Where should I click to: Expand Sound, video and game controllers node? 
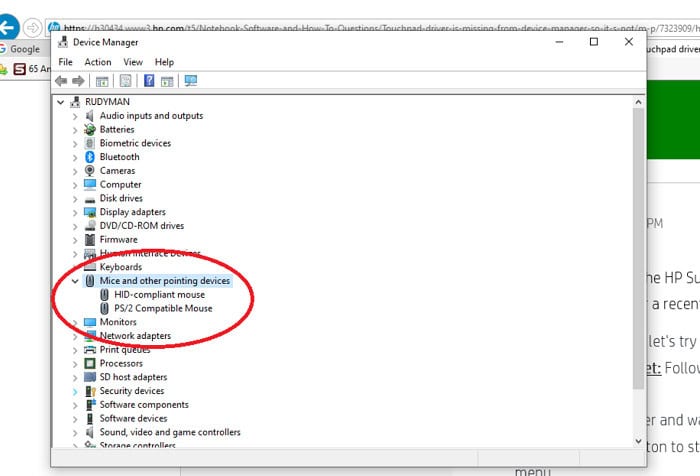click(x=75, y=433)
